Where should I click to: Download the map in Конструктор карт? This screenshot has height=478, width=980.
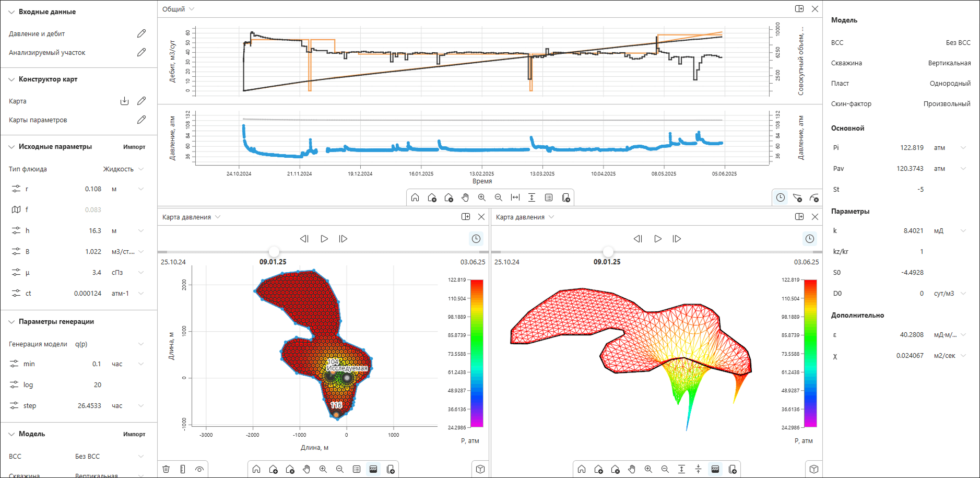124,101
